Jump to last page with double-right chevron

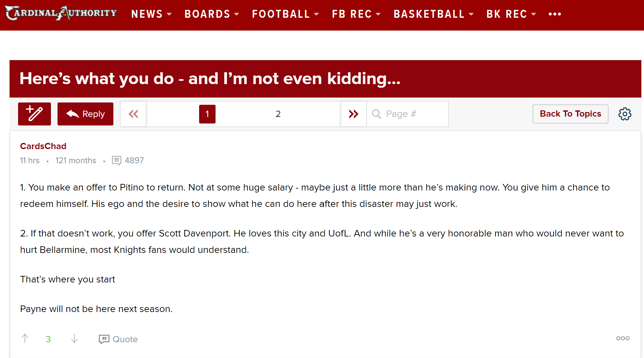[x=353, y=114]
